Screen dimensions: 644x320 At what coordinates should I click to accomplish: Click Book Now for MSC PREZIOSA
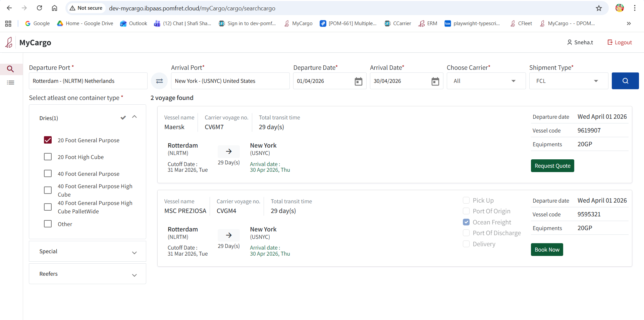pyautogui.click(x=547, y=250)
